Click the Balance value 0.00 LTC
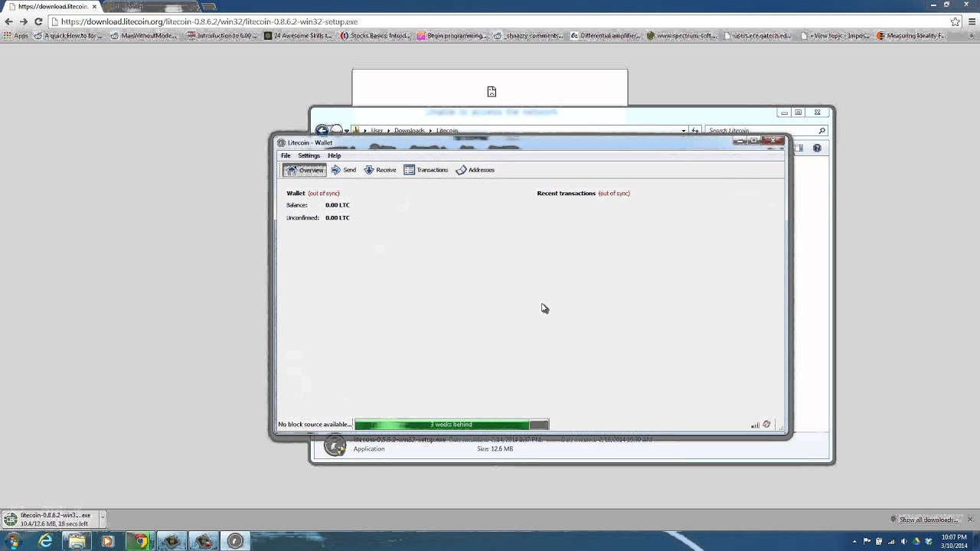Viewport: 980px width, 551px height. point(337,205)
